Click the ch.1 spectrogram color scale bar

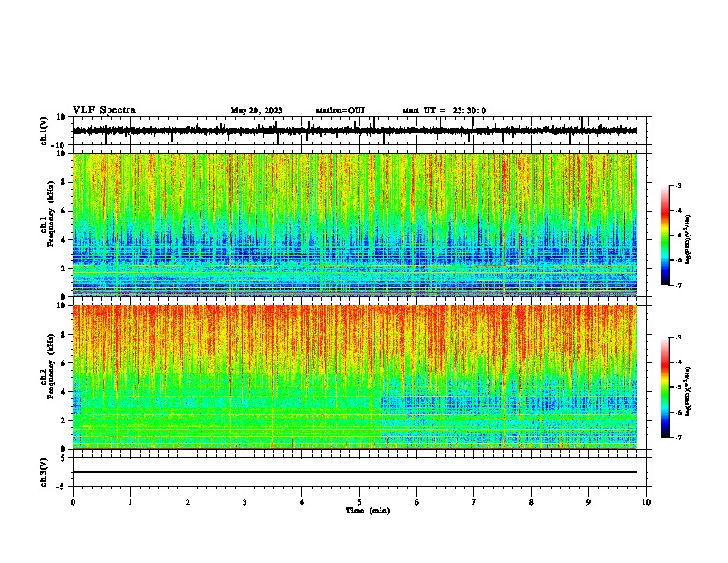665,236
